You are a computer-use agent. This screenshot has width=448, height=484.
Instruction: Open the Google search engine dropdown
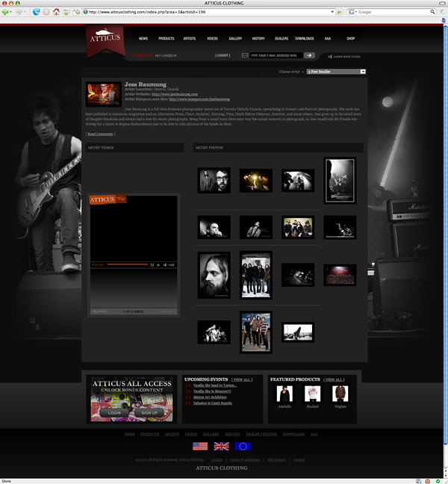(358, 12)
